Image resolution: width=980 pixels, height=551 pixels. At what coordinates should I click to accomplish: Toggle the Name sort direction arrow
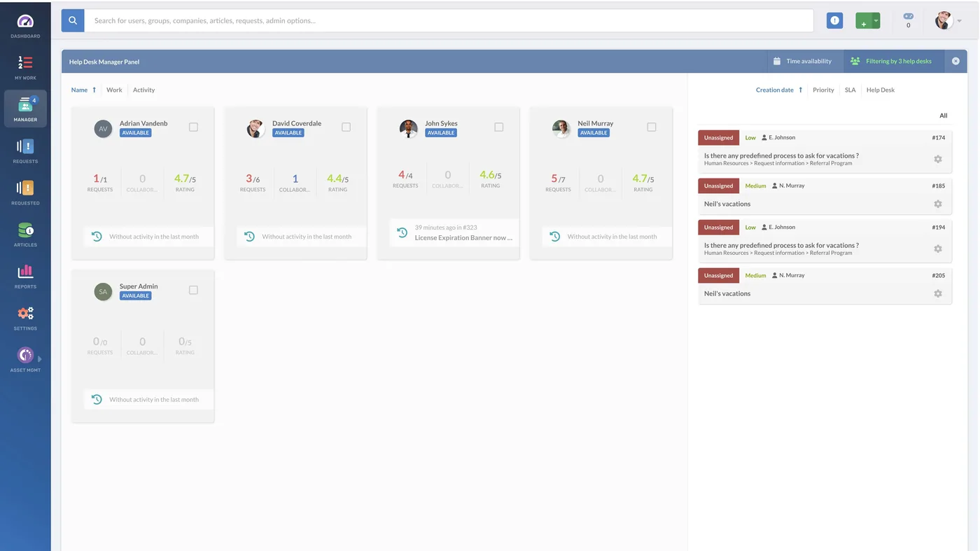point(94,90)
